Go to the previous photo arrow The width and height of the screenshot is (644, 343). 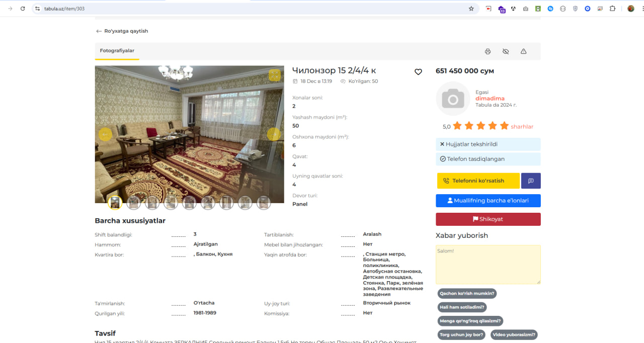(x=105, y=134)
